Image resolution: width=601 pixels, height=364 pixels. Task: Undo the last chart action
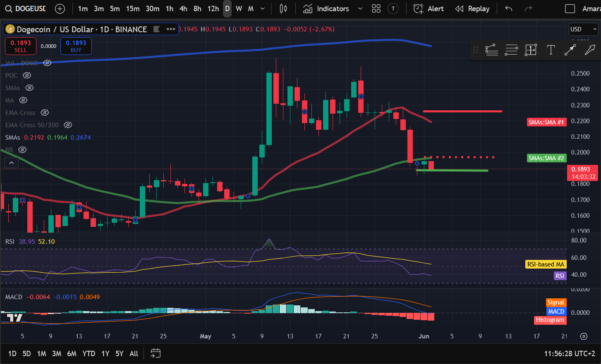coord(509,9)
